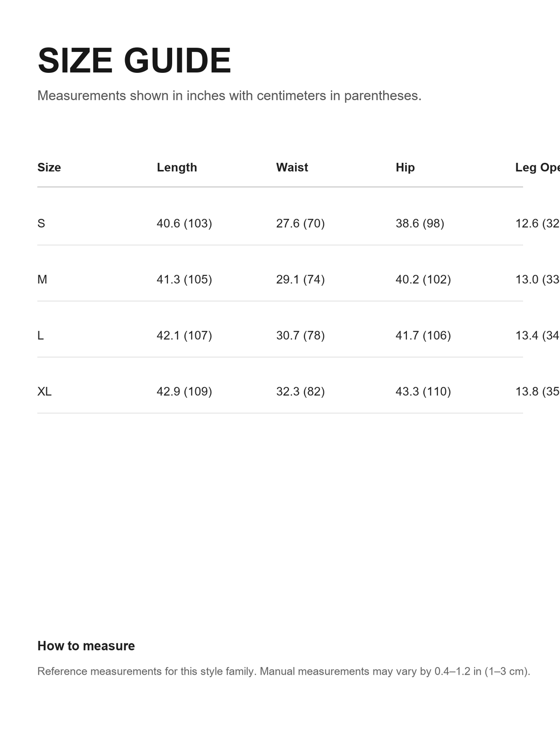Select the Hip column header
Screen dimensions: 560x747
pyautogui.click(x=405, y=167)
